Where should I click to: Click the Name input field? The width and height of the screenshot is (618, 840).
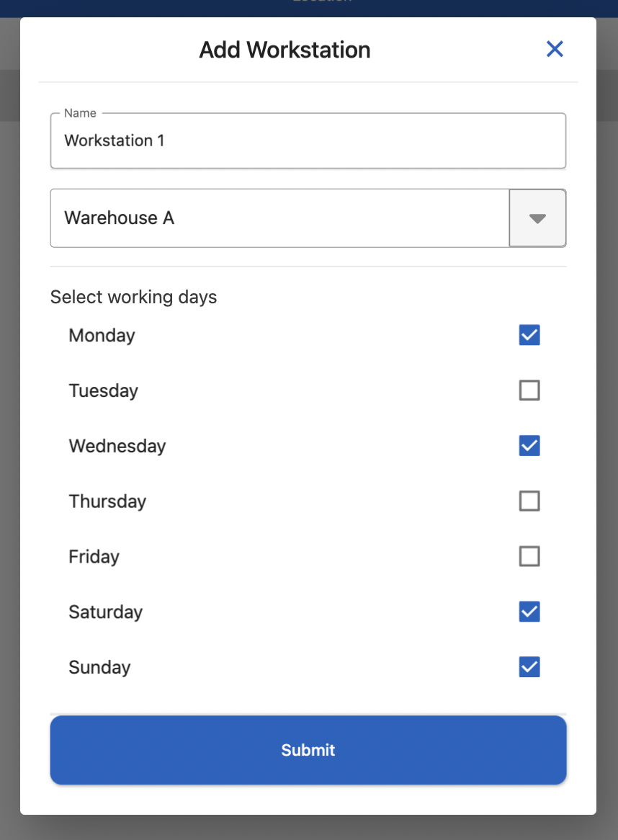[308, 140]
